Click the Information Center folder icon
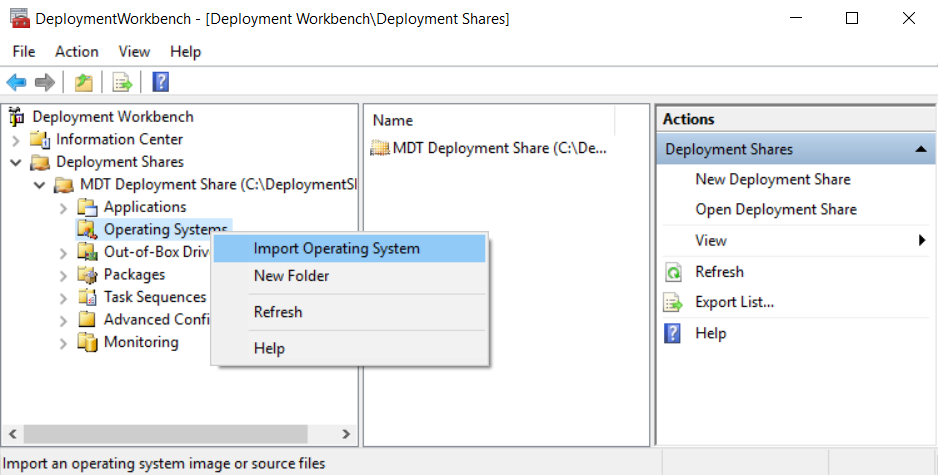 40,139
